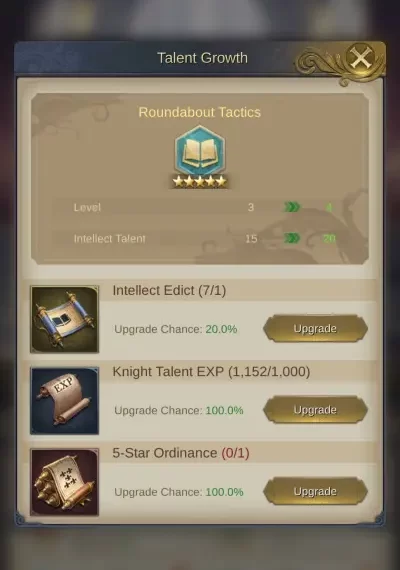Screen dimensions: 400x570
Task: Tap the Roundabout Tactics book icon
Action: 200,151
